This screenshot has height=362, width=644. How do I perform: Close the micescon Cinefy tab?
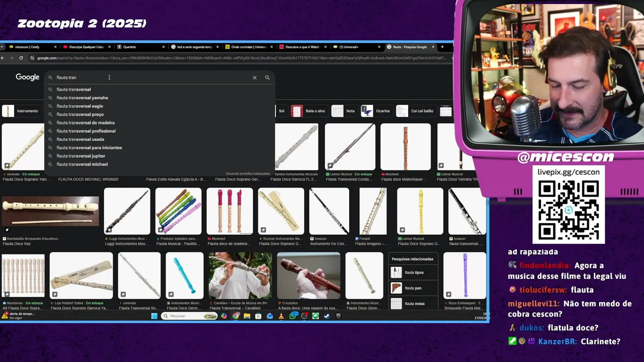[x=55, y=47]
